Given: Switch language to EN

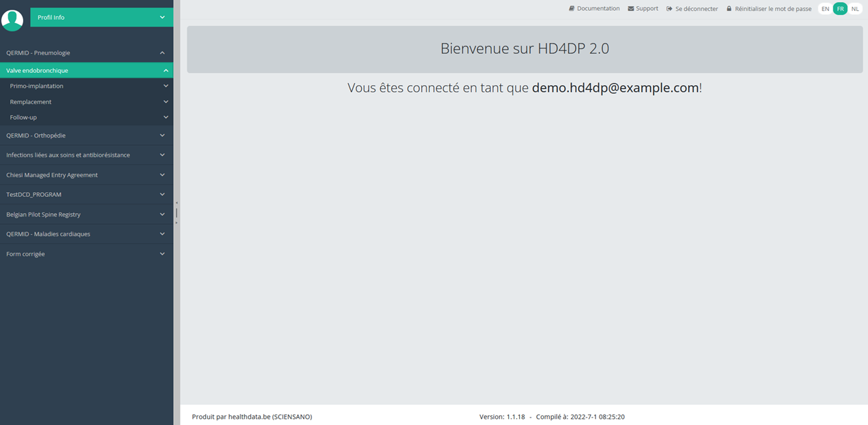Looking at the screenshot, I should pyautogui.click(x=825, y=9).
